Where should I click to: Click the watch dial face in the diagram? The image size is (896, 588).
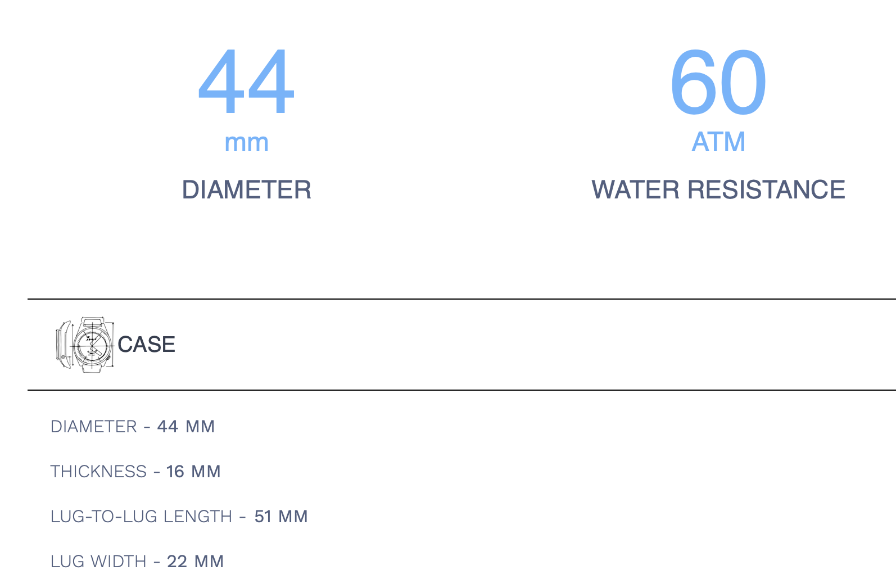tap(92, 344)
